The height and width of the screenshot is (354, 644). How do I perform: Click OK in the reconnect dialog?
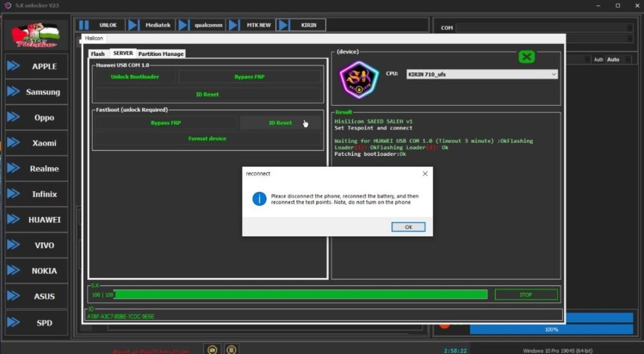408,227
